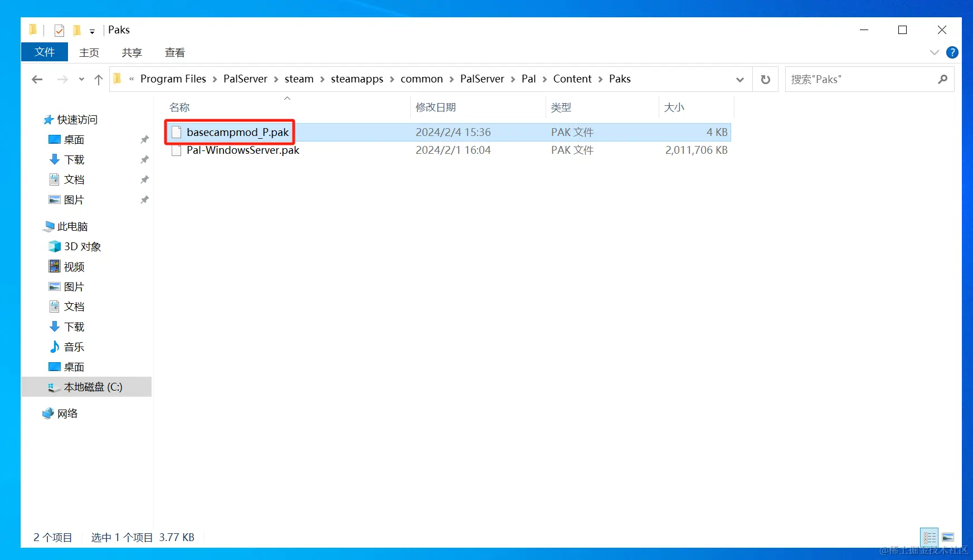This screenshot has width=973, height=560.
Task: Select the Pal-WindowsServer.pak file
Action: pos(448,150)
